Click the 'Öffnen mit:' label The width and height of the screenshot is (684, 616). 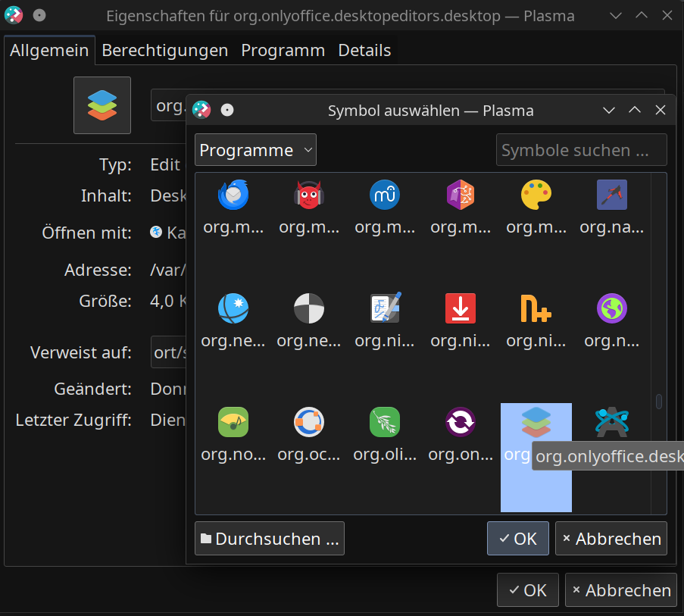click(86, 233)
